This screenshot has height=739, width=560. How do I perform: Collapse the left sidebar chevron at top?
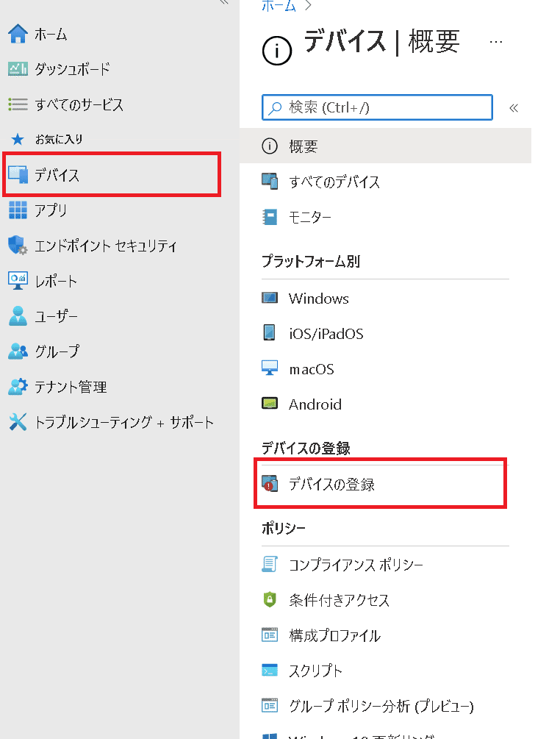[x=224, y=3]
